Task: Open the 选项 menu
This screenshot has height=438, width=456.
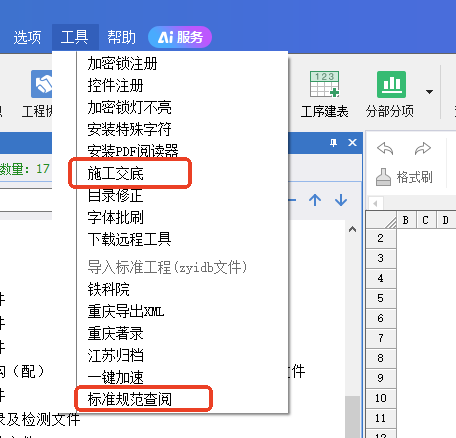Action: [x=27, y=37]
